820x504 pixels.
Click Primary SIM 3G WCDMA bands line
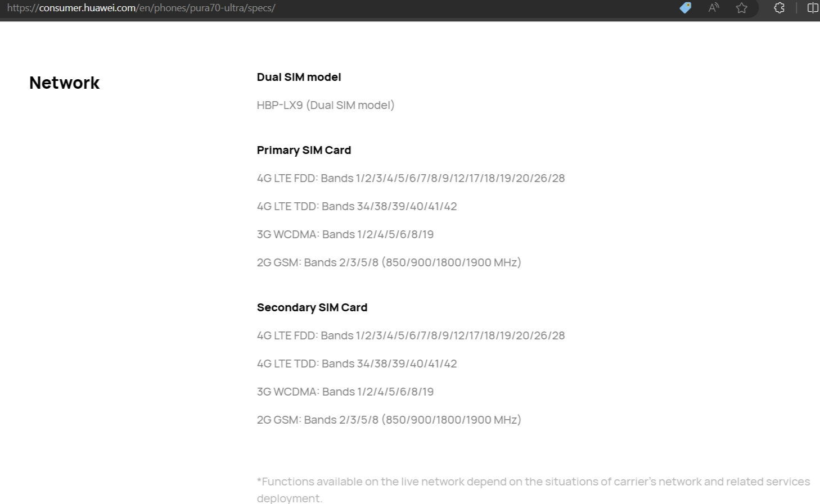[x=345, y=234]
